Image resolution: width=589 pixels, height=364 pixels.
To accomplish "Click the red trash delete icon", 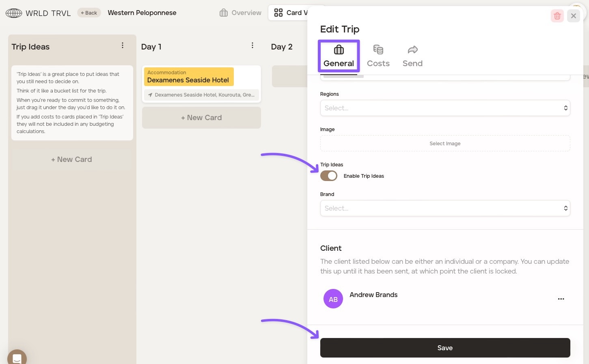I will 557,16.
